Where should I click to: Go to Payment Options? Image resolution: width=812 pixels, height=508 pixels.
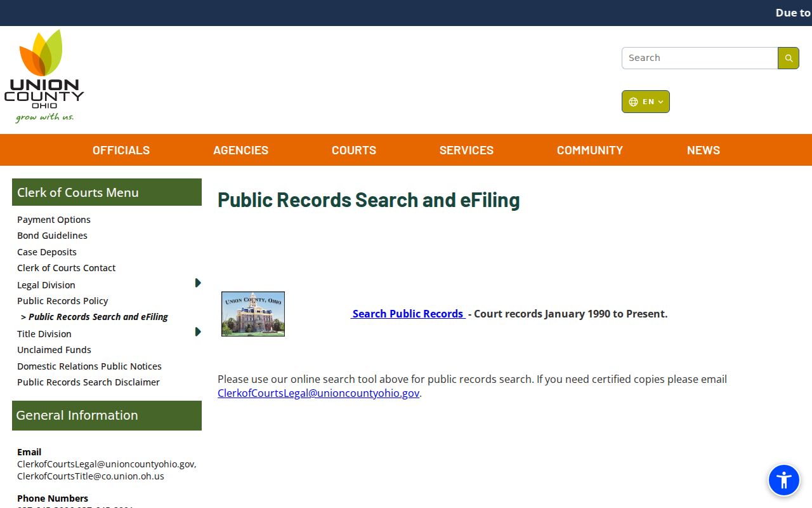[x=54, y=220]
